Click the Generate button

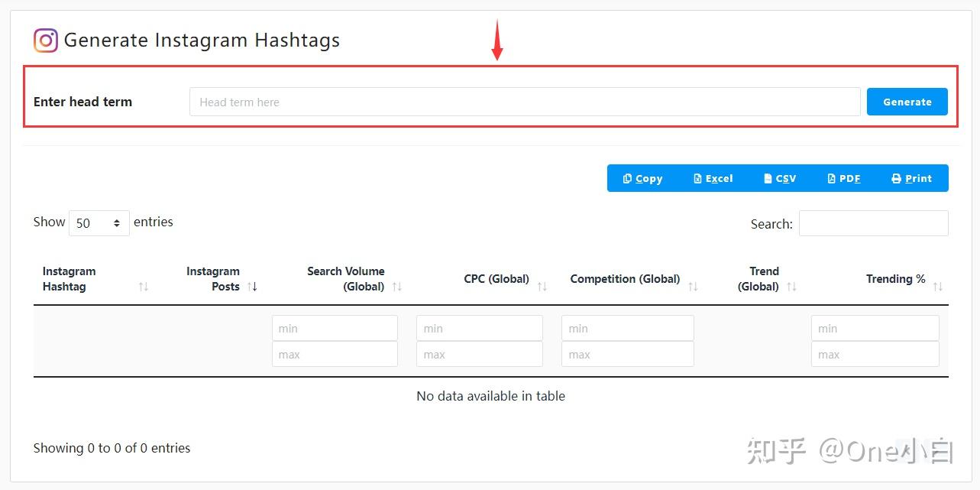(907, 101)
